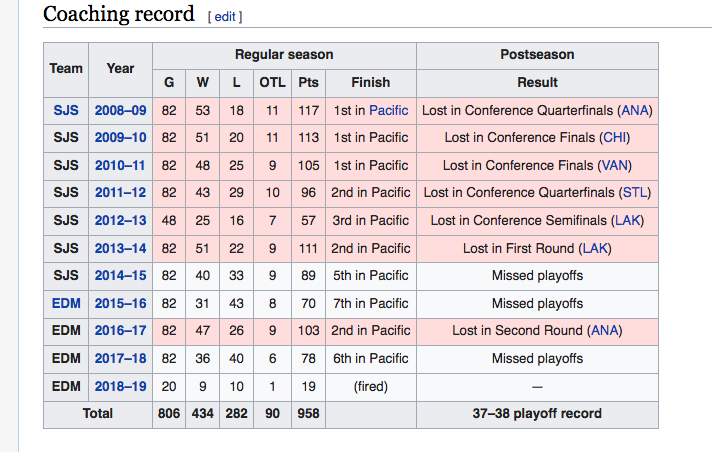Open the 2012–13 season link
The width and height of the screenshot is (712, 452).
120,221
